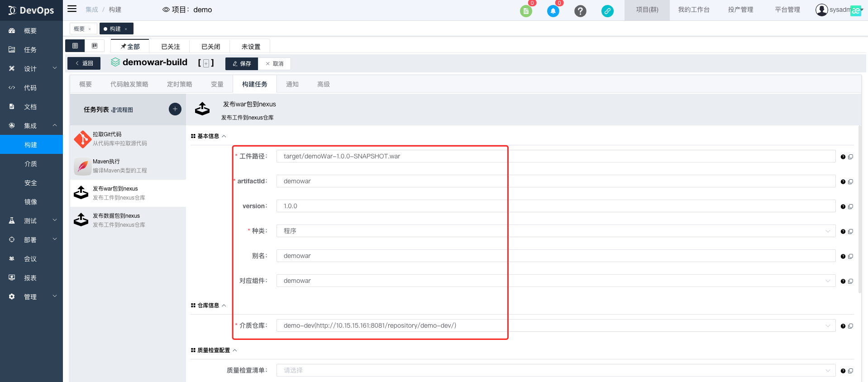Click the teal link icon in header

click(607, 11)
